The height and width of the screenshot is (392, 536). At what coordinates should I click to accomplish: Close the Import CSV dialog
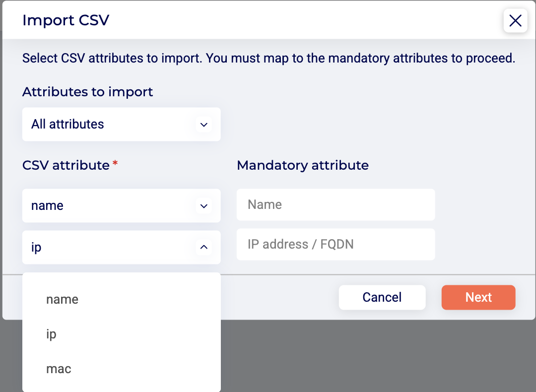point(515,21)
